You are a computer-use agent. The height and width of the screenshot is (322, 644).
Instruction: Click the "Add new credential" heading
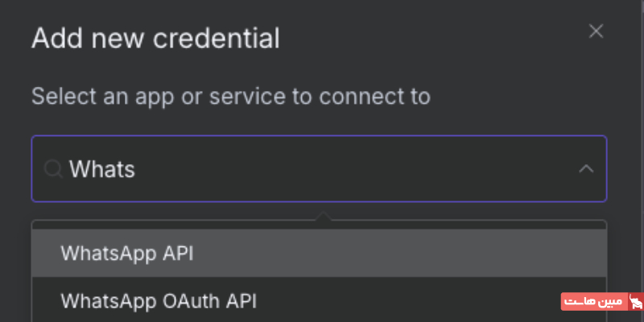tap(155, 38)
